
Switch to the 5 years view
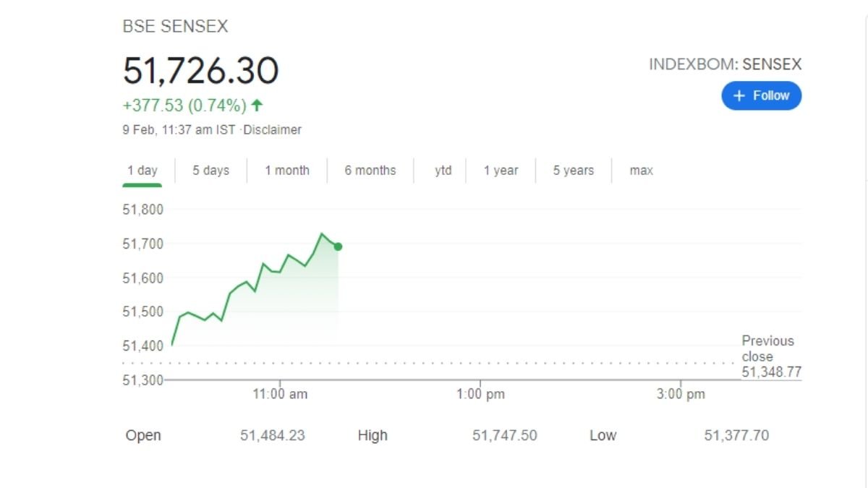[x=572, y=171]
